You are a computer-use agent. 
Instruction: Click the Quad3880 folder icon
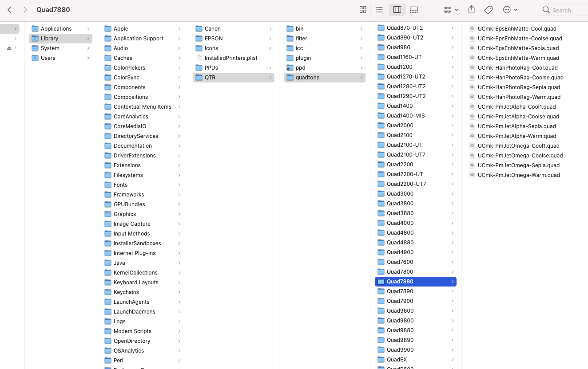click(x=381, y=213)
